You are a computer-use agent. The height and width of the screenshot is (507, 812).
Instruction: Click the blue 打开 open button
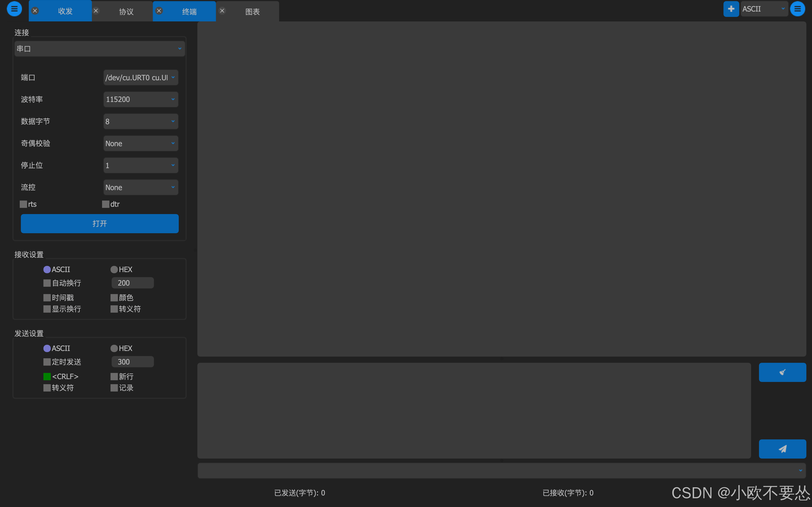point(100,224)
